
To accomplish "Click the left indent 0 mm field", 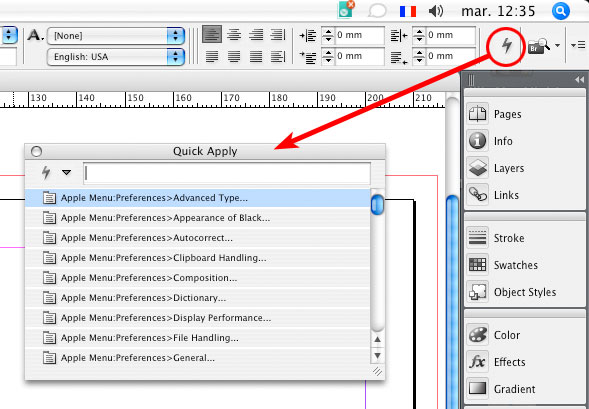I will point(360,35).
